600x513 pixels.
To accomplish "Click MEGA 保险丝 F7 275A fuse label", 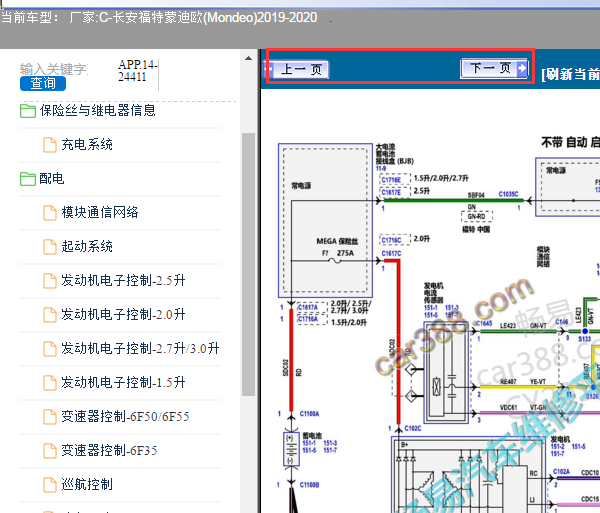I will click(337, 247).
